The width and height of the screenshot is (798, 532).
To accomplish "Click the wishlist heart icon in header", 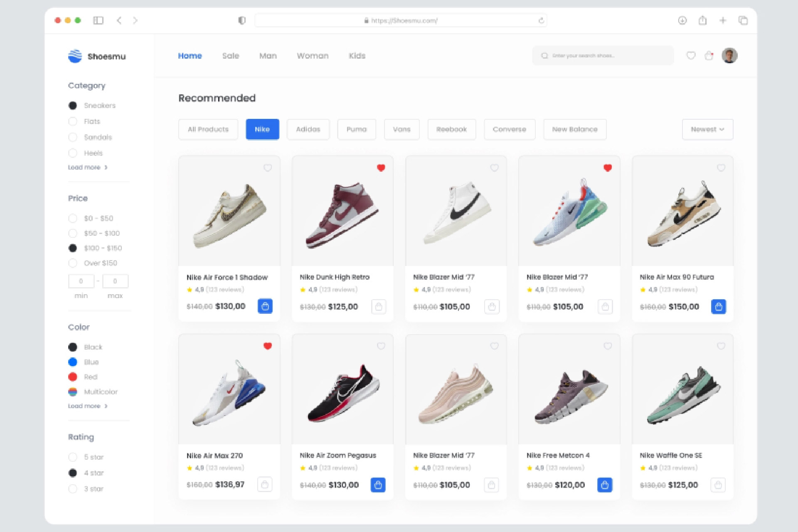I will pyautogui.click(x=691, y=56).
